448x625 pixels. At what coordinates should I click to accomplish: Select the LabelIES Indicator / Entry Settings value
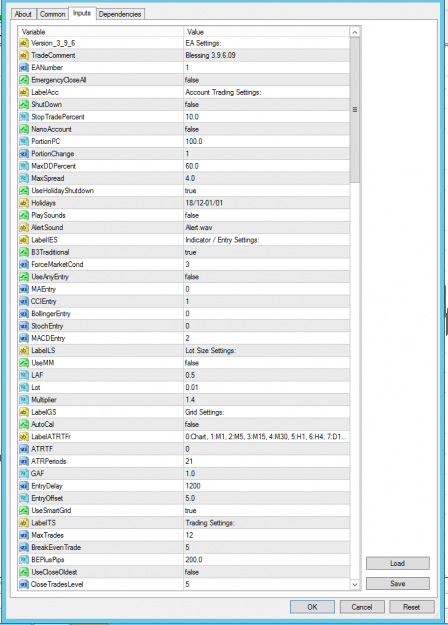coord(222,240)
